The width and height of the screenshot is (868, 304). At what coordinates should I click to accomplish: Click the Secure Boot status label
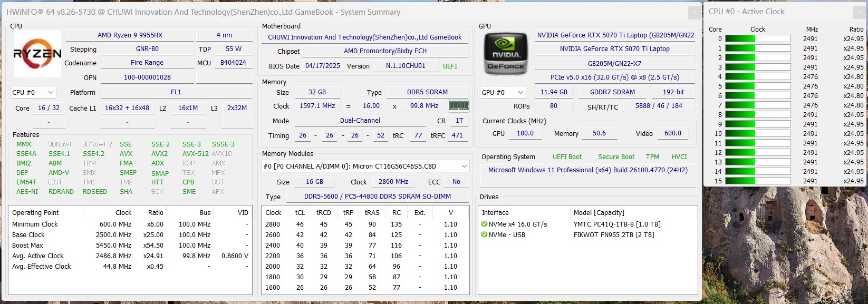tap(616, 157)
